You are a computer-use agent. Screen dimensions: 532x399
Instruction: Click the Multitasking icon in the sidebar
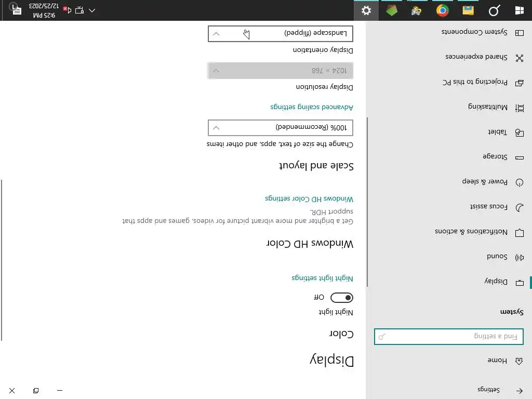[520, 108]
